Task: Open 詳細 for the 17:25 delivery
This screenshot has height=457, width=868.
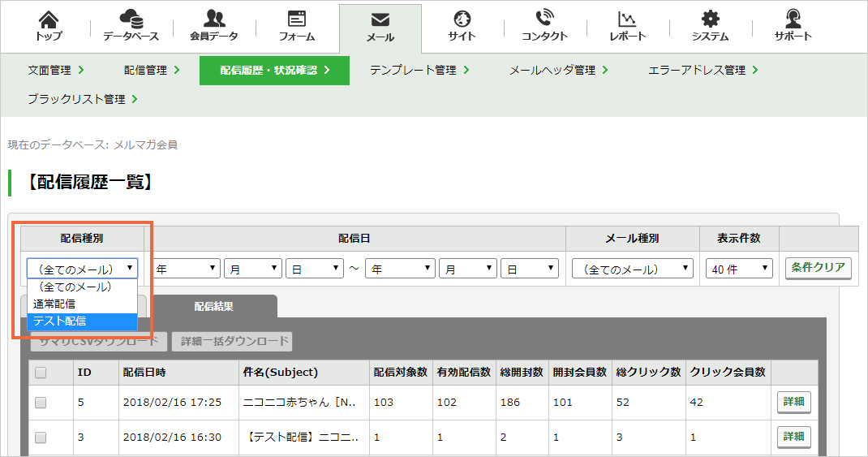Action: 794,402
